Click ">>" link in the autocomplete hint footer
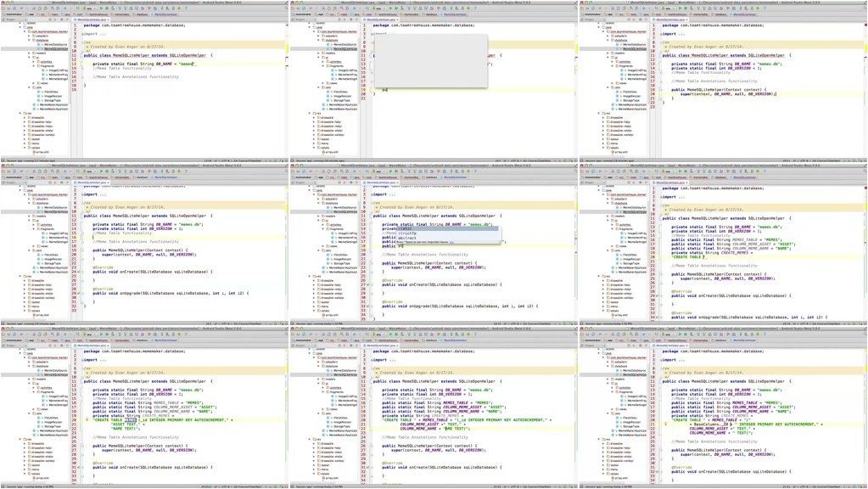The image size is (868, 489). (x=451, y=243)
